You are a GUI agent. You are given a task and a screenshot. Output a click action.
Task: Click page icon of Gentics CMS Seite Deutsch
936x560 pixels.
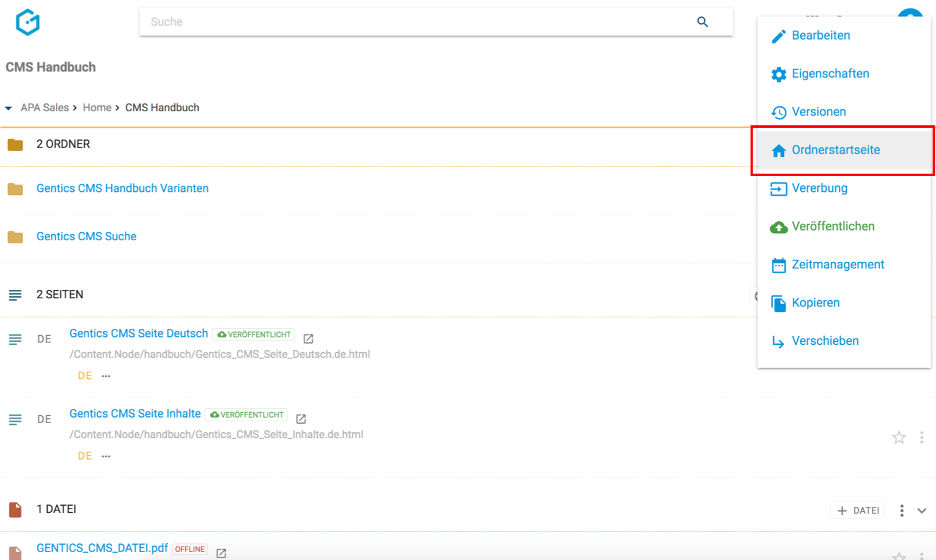click(x=15, y=339)
